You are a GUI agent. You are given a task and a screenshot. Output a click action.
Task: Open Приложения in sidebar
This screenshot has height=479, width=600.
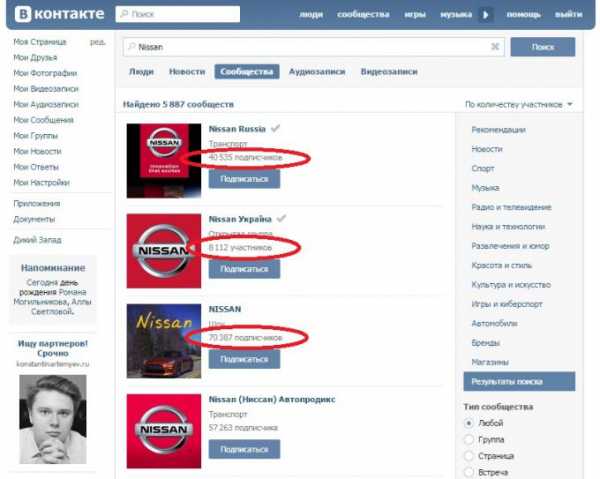[37, 204]
